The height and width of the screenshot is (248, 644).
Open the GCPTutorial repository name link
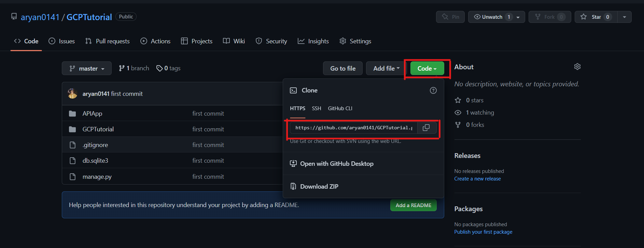(89, 17)
